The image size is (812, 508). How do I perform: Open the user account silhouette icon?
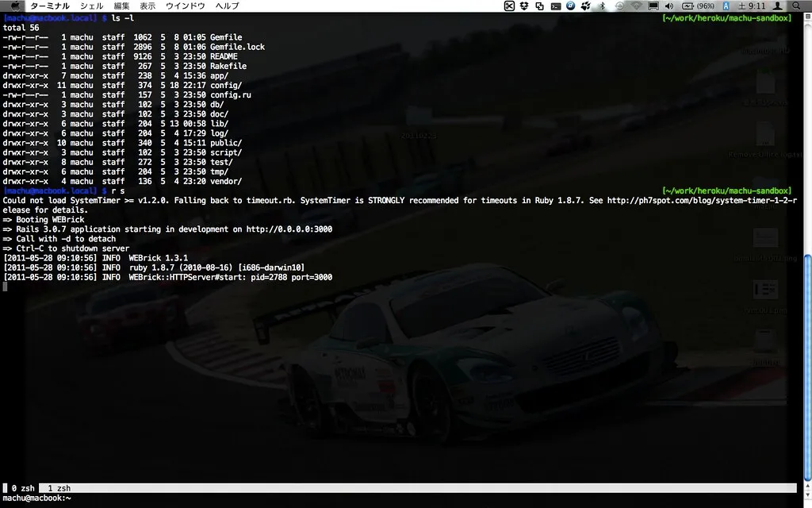778,6
